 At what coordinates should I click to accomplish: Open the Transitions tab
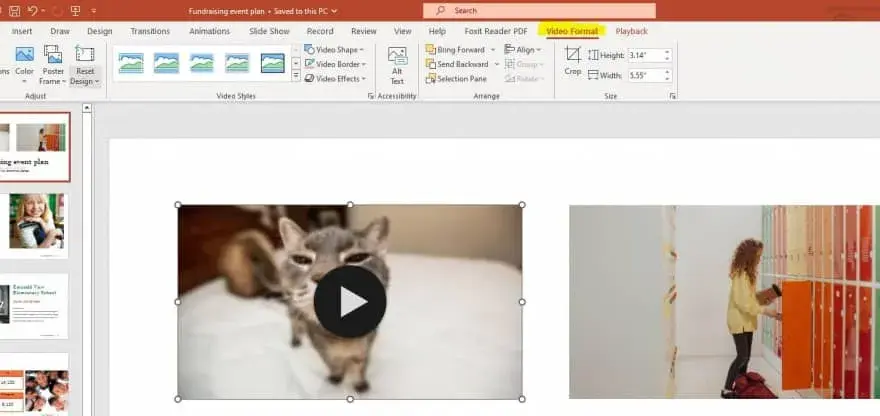(150, 31)
